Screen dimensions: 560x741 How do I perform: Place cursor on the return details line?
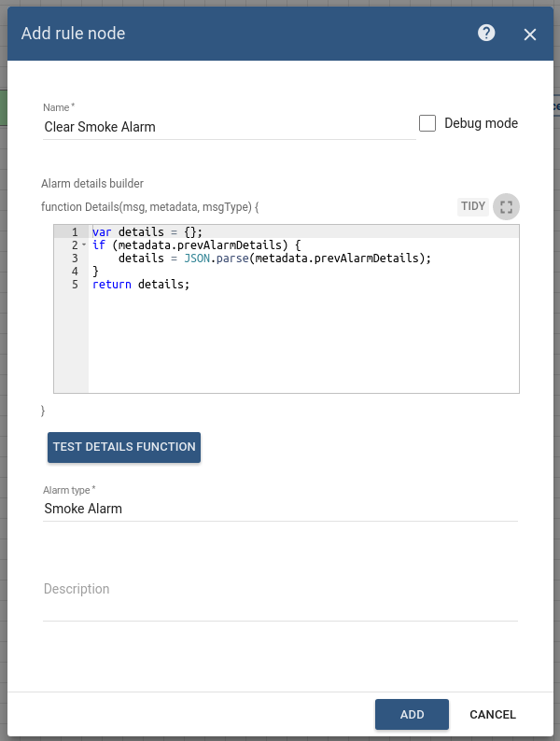click(141, 285)
